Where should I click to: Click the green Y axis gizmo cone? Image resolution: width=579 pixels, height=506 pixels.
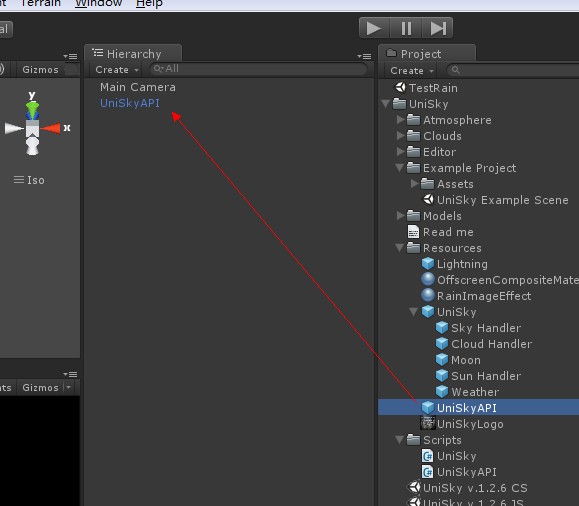[x=32, y=110]
